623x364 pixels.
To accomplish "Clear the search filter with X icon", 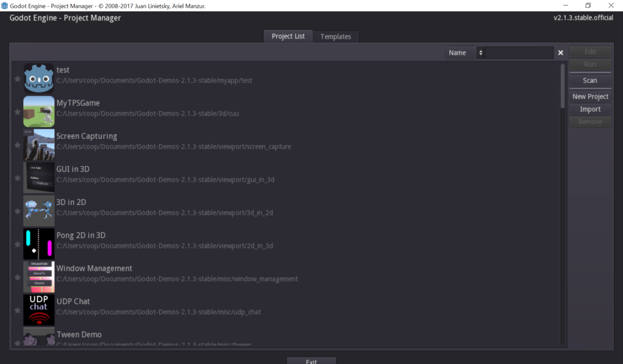I will pos(560,53).
